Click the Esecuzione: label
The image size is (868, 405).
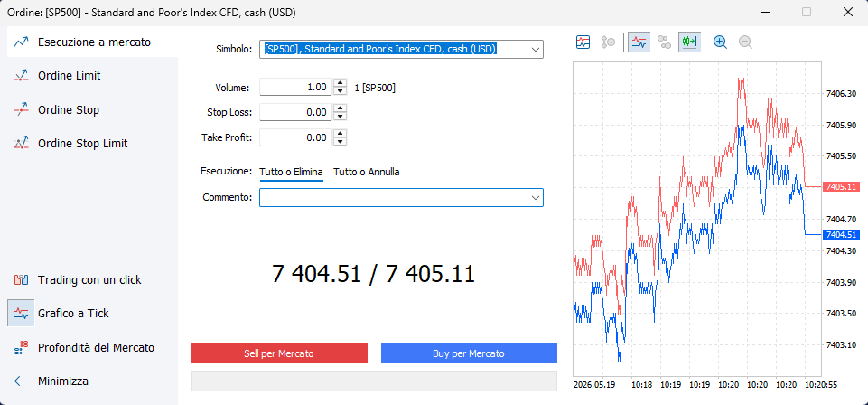pyautogui.click(x=227, y=171)
